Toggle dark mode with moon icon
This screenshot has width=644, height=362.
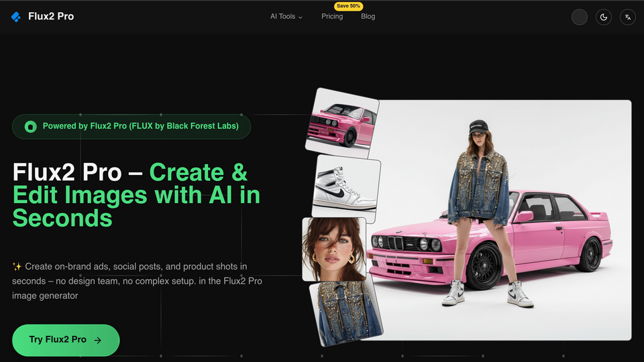coord(604,17)
